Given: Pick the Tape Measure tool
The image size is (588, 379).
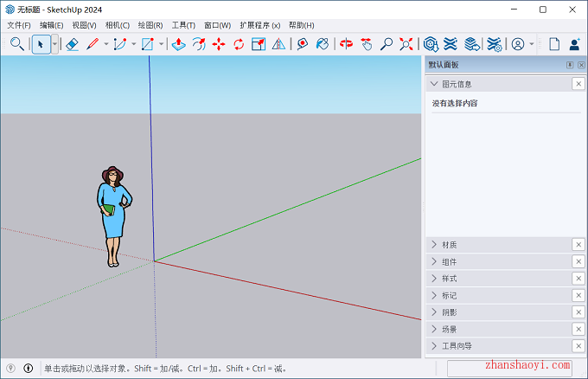Looking at the screenshot, I should point(303,44).
